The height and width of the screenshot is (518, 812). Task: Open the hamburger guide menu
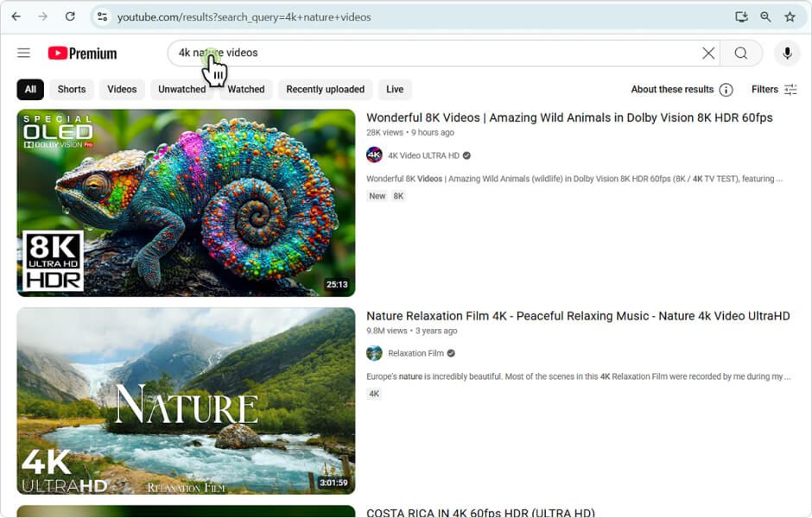click(x=23, y=54)
